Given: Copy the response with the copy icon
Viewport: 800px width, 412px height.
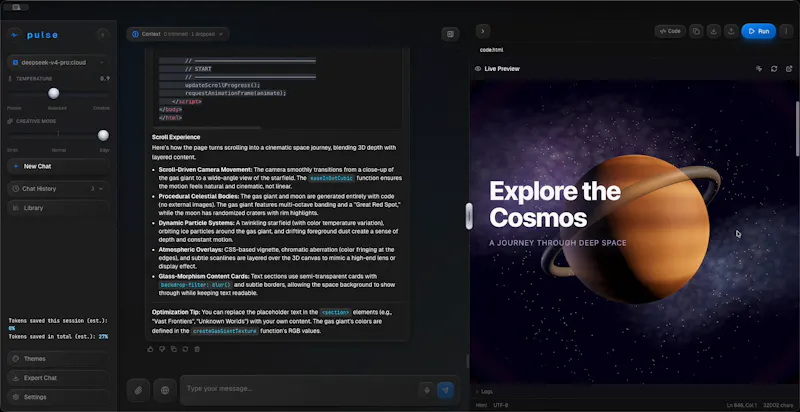Looking at the screenshot, I should tap(173, 349).
